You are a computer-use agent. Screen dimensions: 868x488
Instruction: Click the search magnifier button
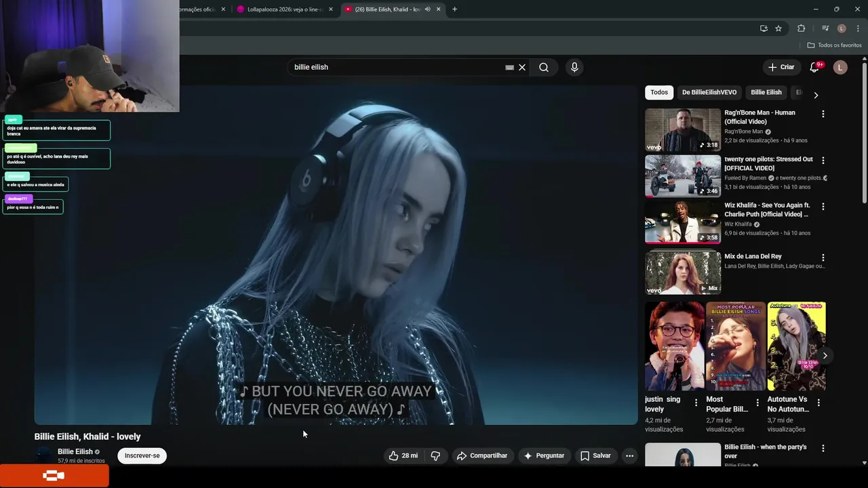[544, 67]
